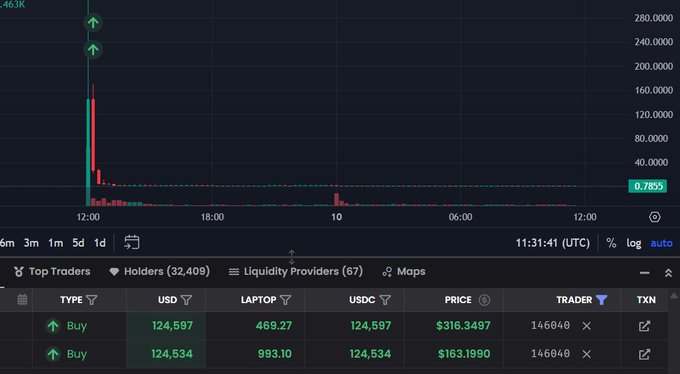Screen dimensions: 680x374
Task: Toggle percent scale mode
Action: [x=611, y=243]
